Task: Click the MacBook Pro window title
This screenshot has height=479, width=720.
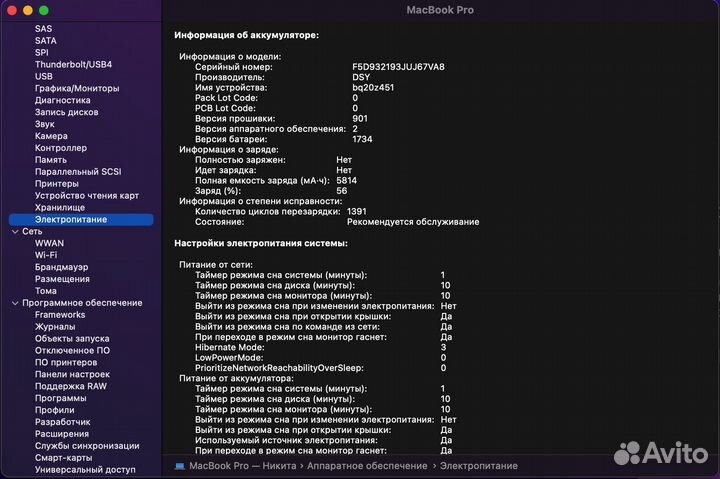Action: click(440, 10)
